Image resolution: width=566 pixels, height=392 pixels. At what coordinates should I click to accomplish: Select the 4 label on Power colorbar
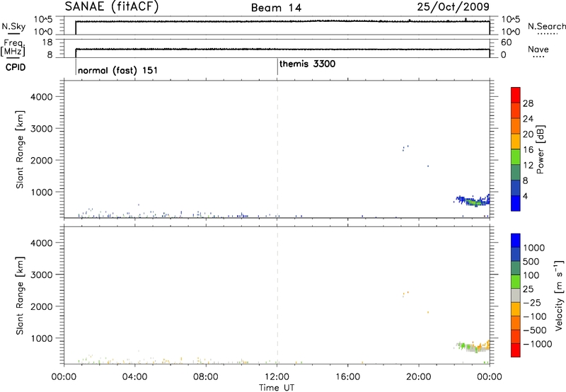526,197
